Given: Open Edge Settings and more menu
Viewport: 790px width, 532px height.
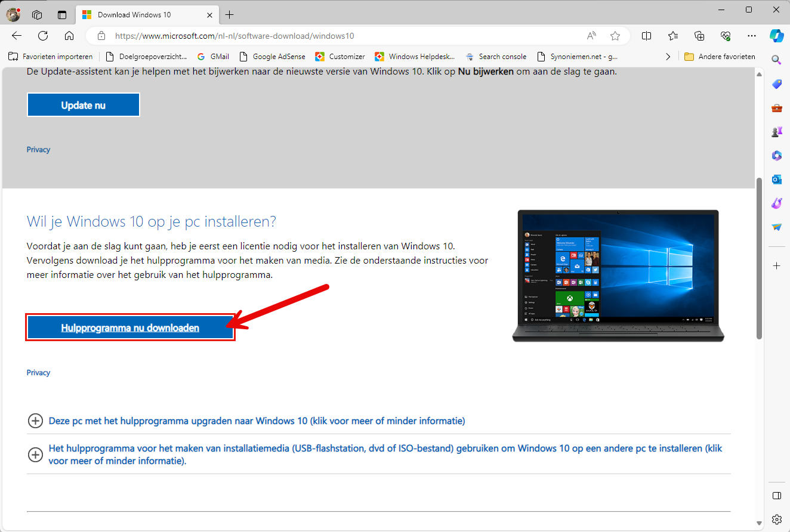Looking at the screenshot, I should [752, 36].
